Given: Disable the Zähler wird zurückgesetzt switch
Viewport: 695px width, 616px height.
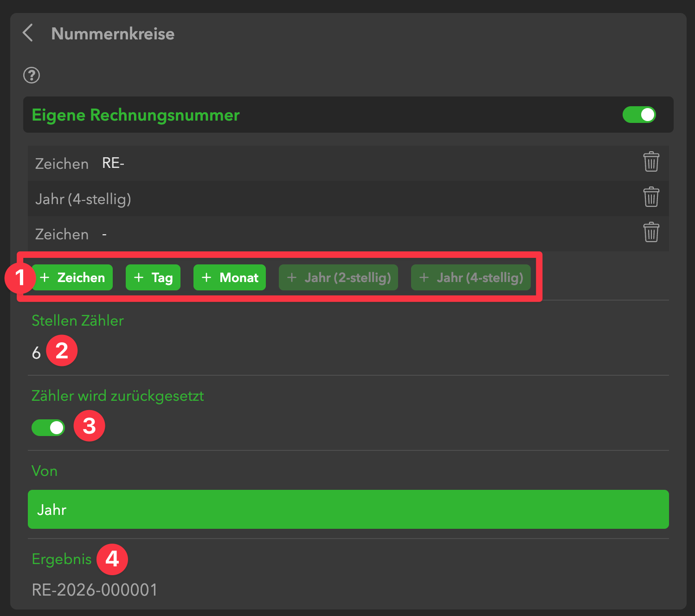Looking at the screenshot, I should click(48, 428).
